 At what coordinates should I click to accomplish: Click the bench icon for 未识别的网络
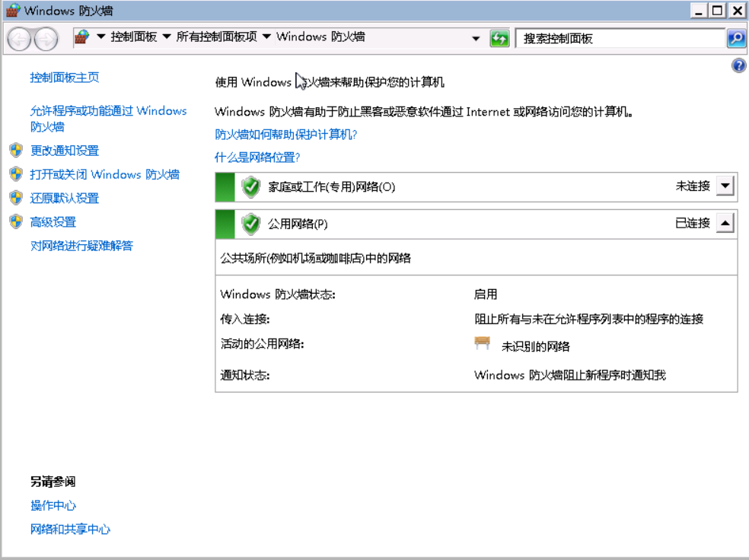[x=483, y=343]
